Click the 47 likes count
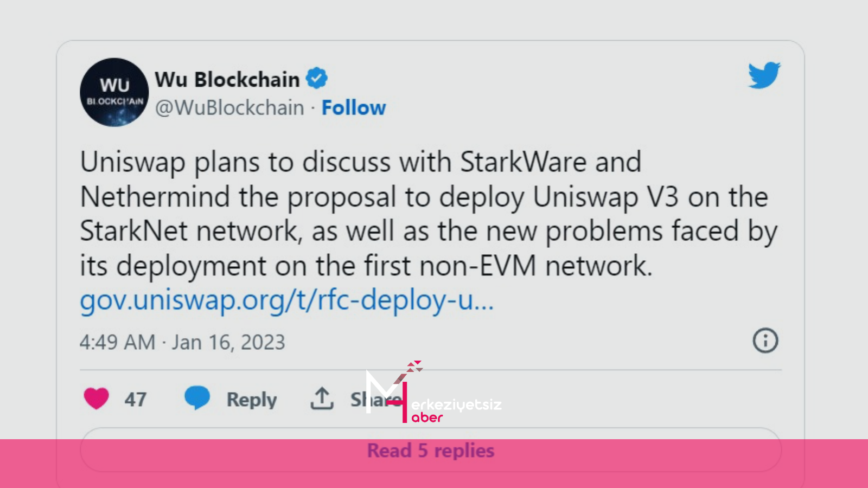 [x=135, y=400]
